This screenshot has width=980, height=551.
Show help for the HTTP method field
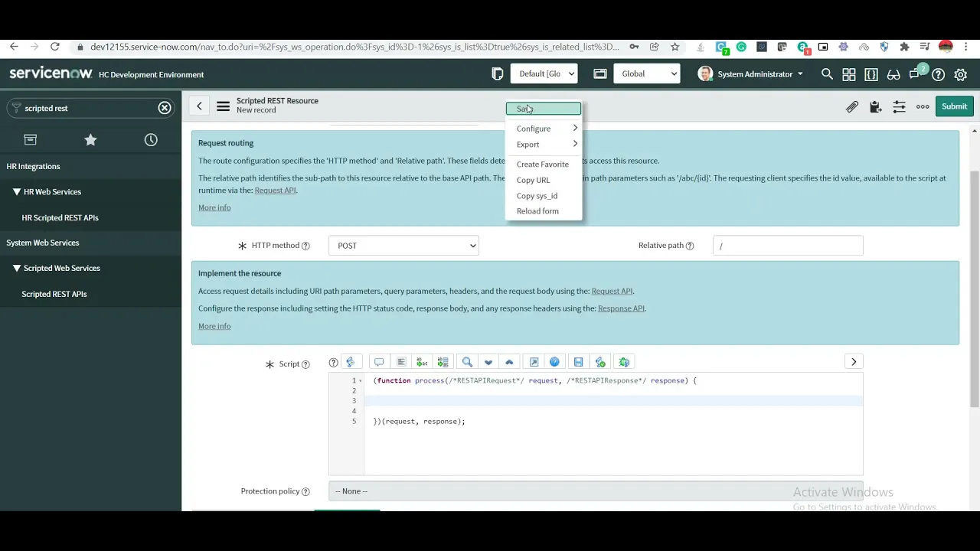pyautogui.click(x=305, y=246)
